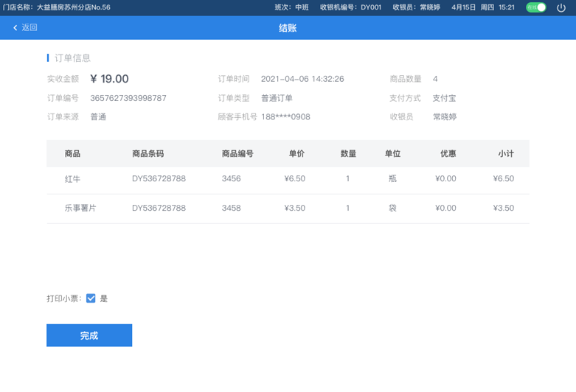This screenshot has width=576, height=392.
Task: Click the power icon in top bar
Action: tap(561, 7)
